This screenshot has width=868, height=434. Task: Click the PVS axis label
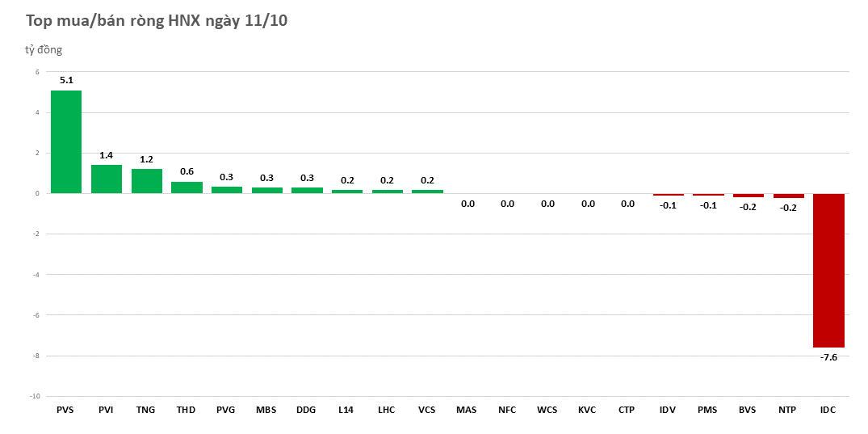point(65,410)
